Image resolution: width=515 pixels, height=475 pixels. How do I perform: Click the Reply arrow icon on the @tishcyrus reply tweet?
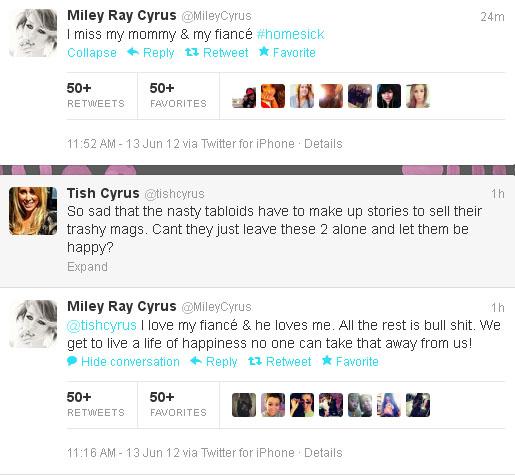click(x=196, y=361)
